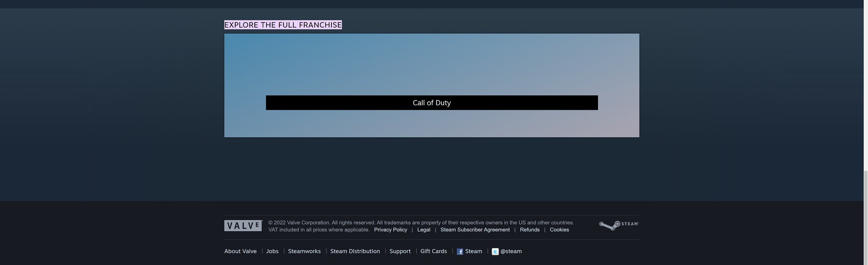Open the Refunds link
868x265 pixels.
tap(529, 230)
